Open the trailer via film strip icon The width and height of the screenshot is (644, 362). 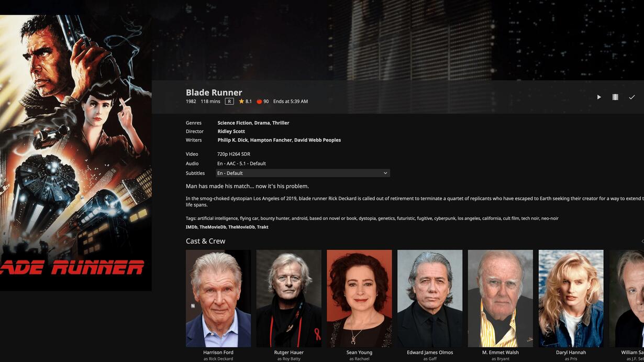click(x=615, y=97)
